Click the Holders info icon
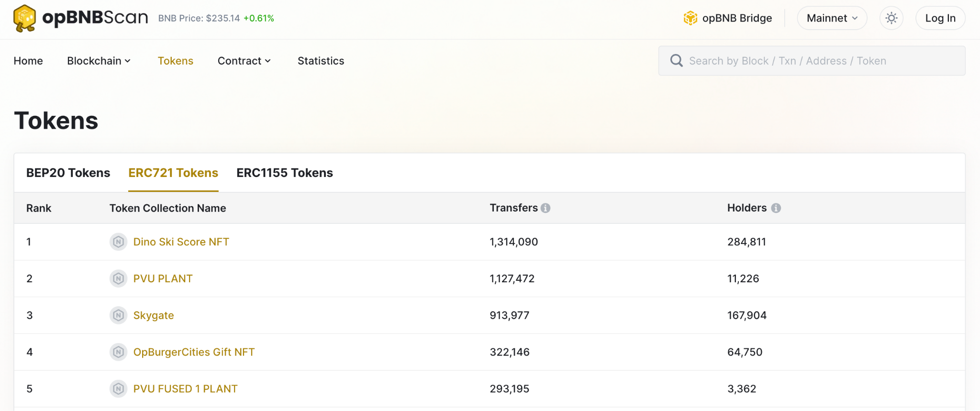Image resolution: width=980 pixels, height=411 pixels. coord(776,208)
